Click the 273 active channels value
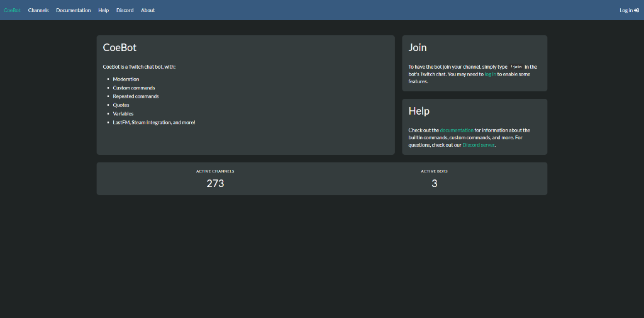This screenshot has width=644, height=318. (215, 183)
